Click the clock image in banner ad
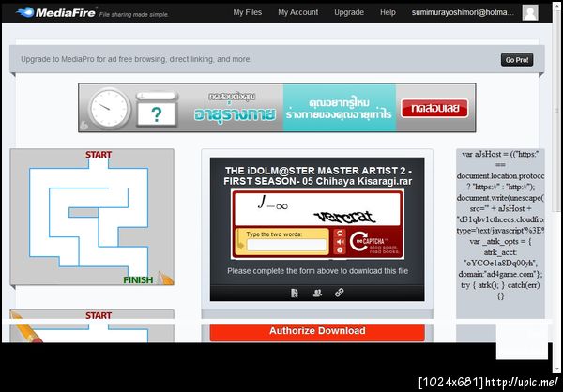The height and width of the screenshot is (392, 563). (110, 108)
